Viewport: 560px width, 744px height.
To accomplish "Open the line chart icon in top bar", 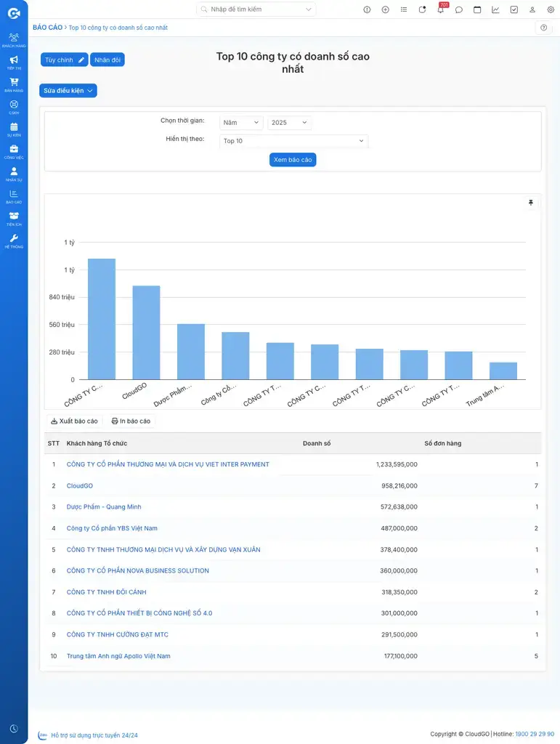I will coord(495,9).
